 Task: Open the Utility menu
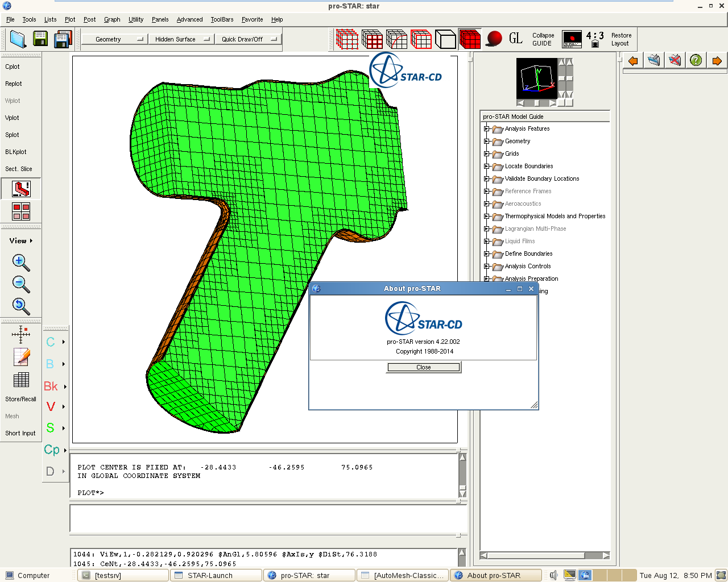[136, 19]
